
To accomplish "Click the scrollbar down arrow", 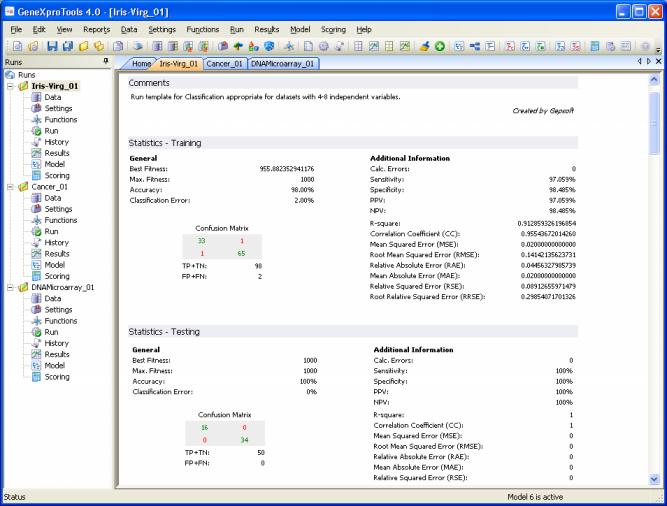I will [x=654, y=479].
